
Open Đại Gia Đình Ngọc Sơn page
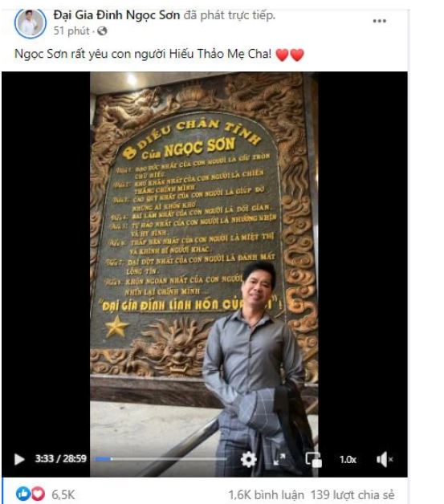pos(116,15)
